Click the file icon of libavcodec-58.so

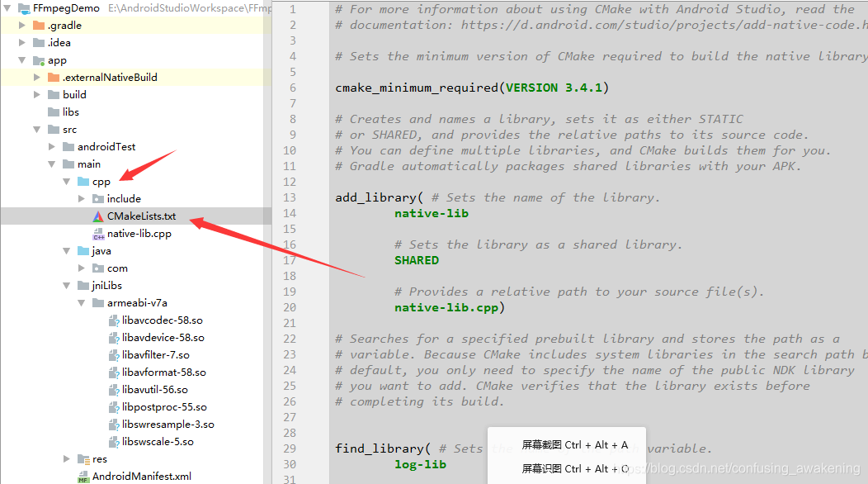coord(114,320)
